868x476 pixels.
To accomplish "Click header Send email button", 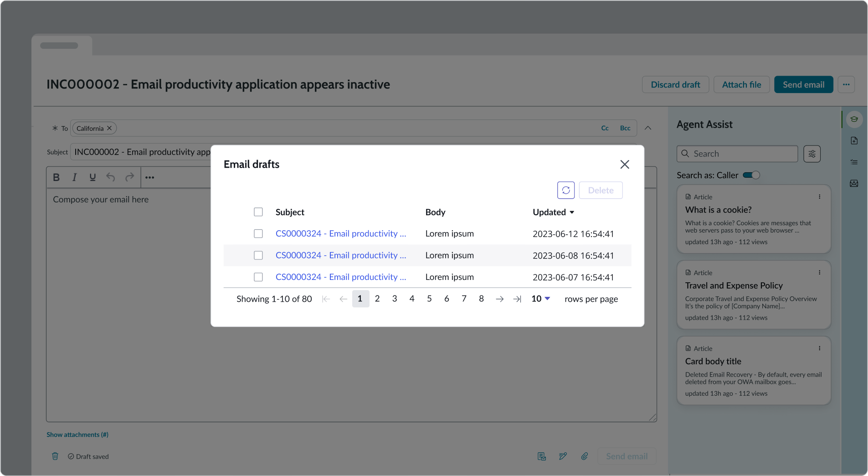I will point(803,84).
